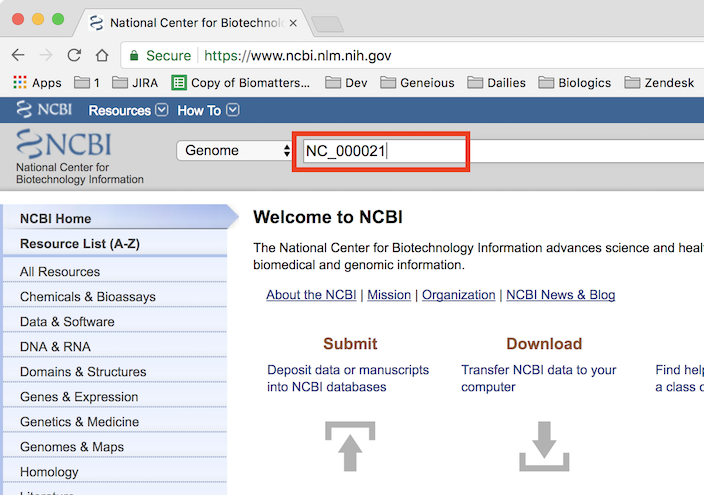Open Homology category
704x495 pixels.
pyautogui.click(x=115, y=472)
